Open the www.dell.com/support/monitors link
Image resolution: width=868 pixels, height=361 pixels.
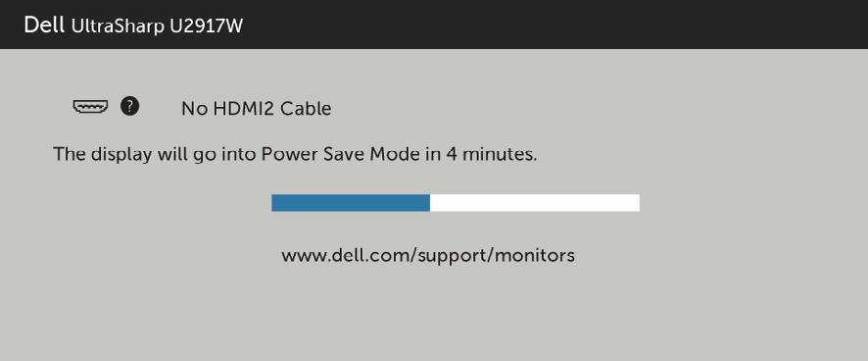[x=428, y=256]
